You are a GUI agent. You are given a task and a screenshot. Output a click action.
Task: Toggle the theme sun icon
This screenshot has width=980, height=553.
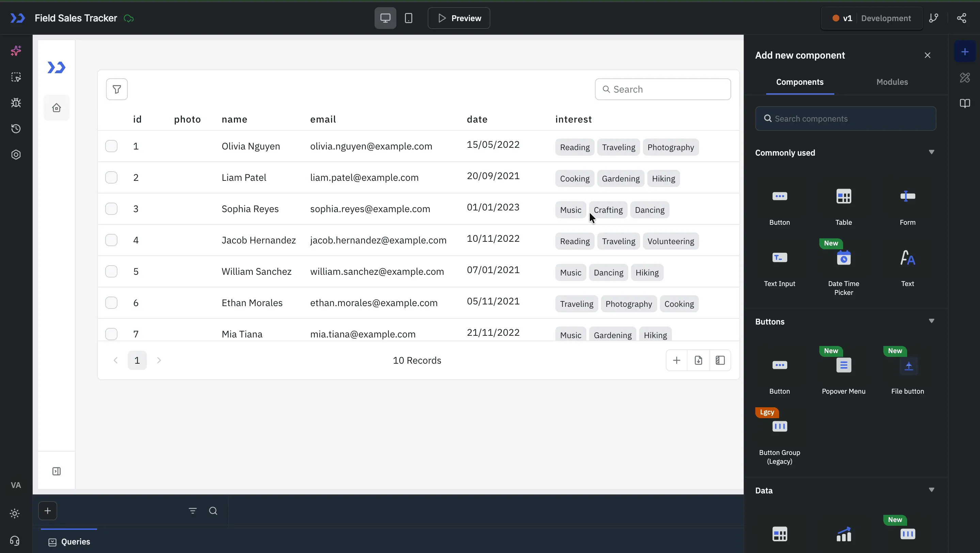point(15,513)
